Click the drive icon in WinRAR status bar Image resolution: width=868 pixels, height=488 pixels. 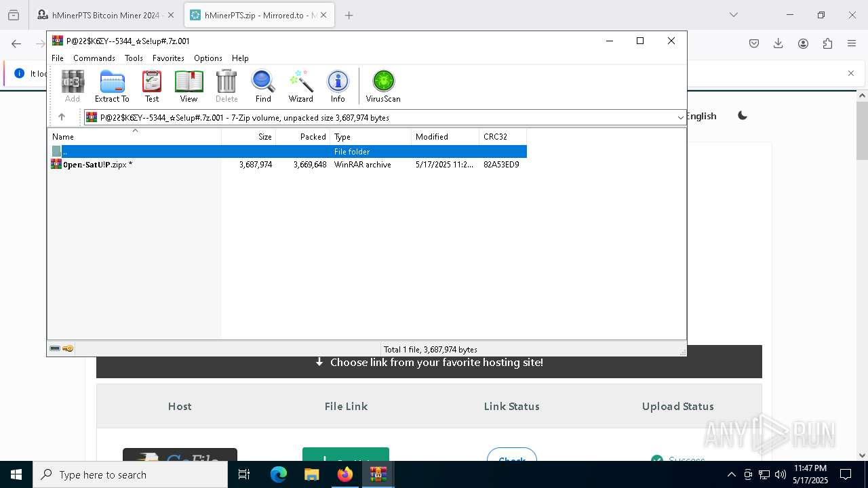[x=55, y=349]
